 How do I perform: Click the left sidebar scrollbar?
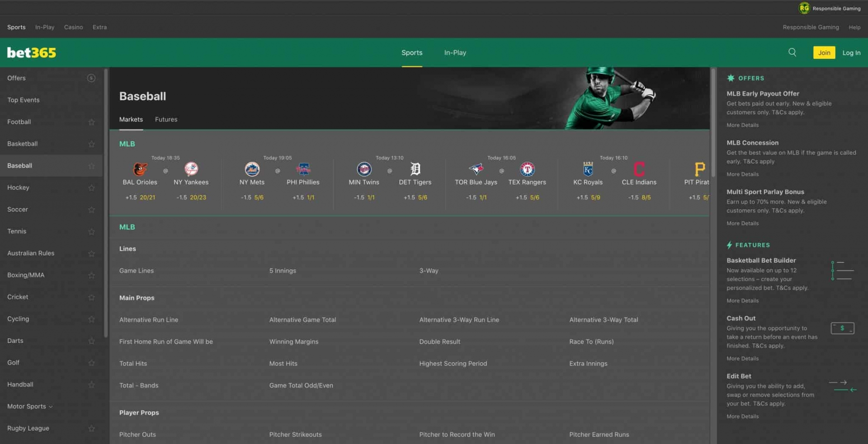(106, 203)
